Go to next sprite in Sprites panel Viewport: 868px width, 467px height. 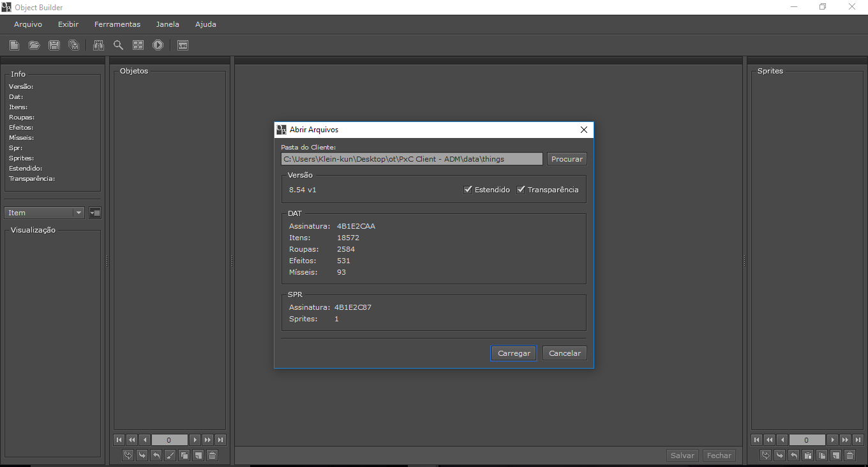coord(832,440)
